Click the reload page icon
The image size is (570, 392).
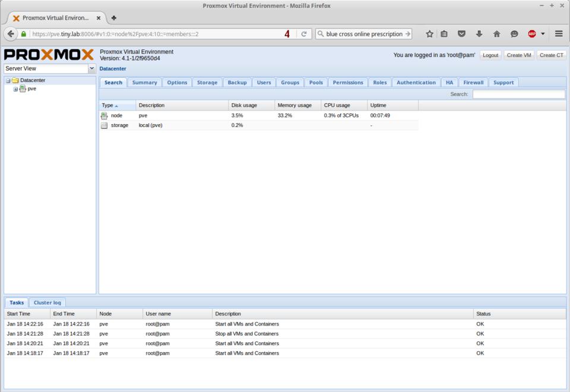tap(303, 34)
